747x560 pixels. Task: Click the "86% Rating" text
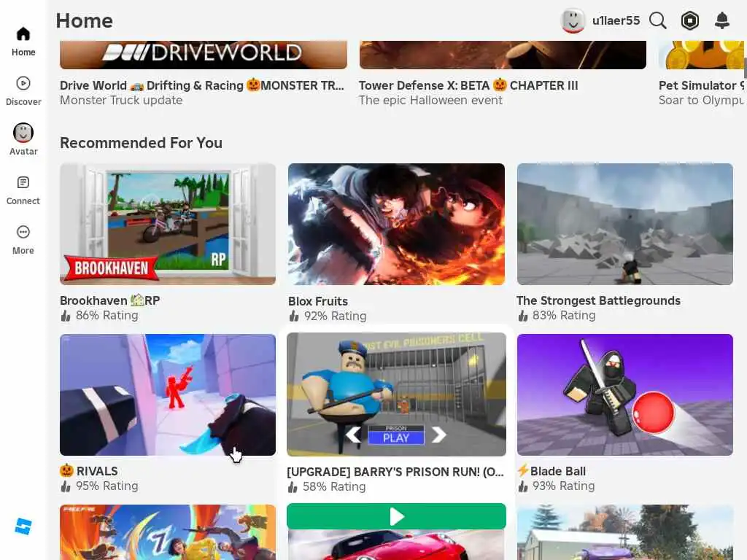point(107,315)
